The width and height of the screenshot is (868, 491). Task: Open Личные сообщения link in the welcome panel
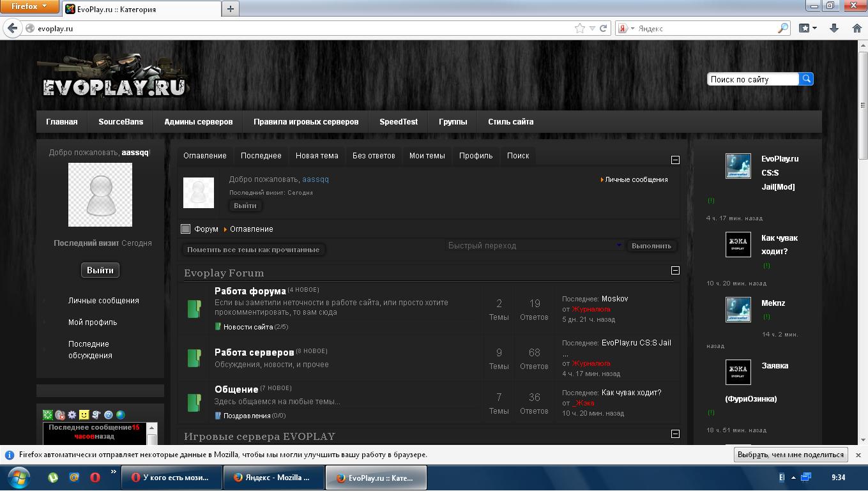636,179
